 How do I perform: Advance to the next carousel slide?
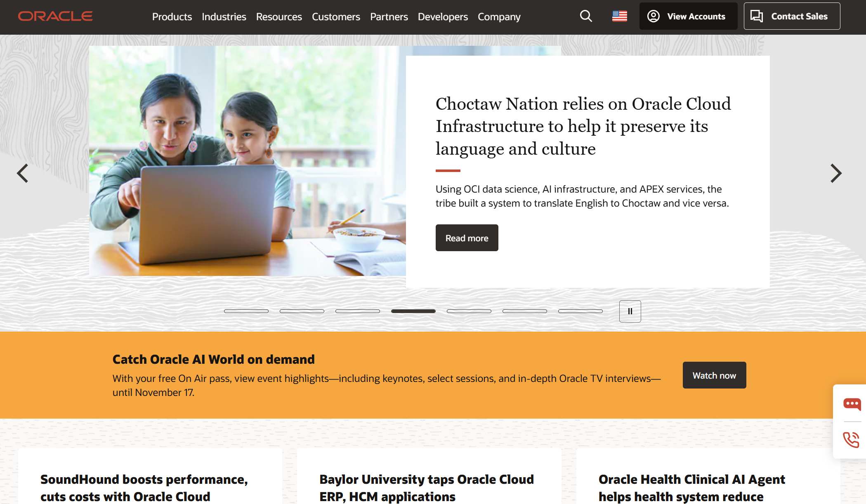tap(835, 173)
